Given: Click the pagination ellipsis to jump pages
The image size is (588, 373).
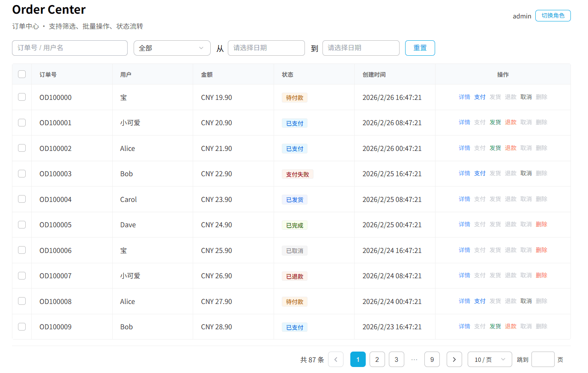Looking at the screenshot, I should point(414,359).
